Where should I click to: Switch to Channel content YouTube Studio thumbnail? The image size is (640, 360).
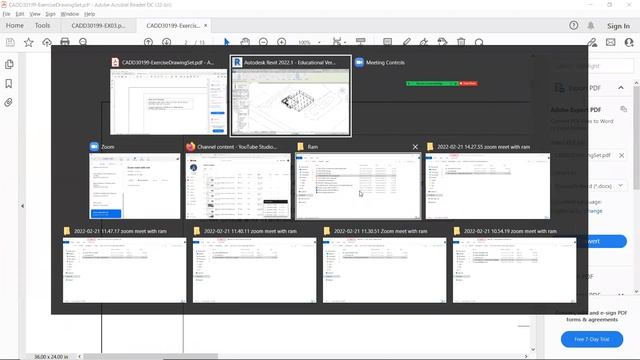(238, 181)
